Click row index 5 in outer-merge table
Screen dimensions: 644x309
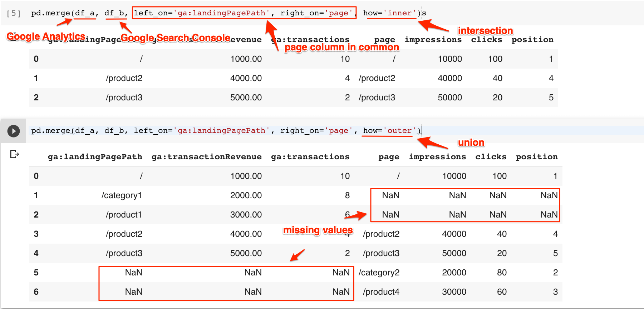pyautogui.click(x=36, y=273)
